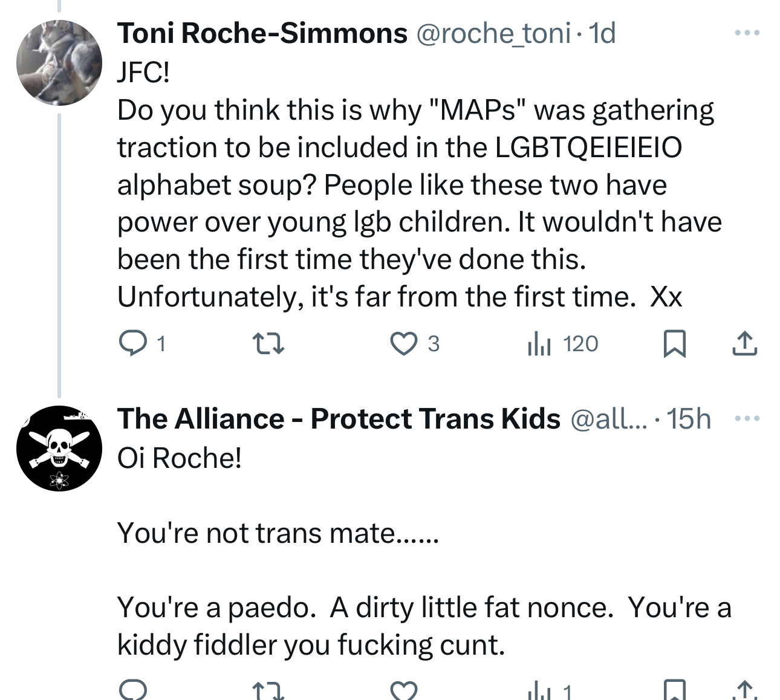This screenshot has height=700, width=780.
Task: Reply to Toni Roche-Simmons' tweet
Action: click(133, 344)
